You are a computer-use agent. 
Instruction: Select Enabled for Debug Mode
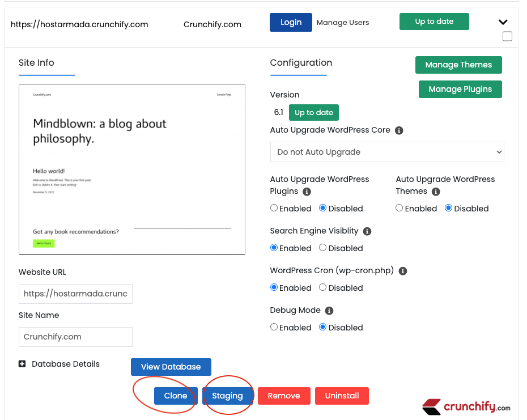pyautogui.click(x=274, y=327)
